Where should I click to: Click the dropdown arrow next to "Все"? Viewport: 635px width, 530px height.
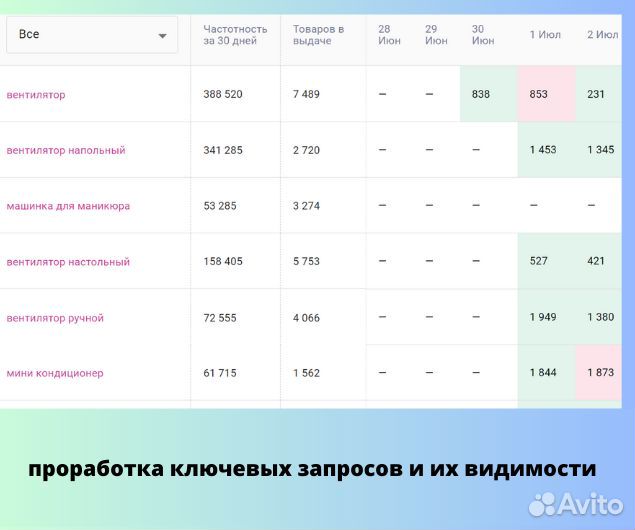[162, 36]
